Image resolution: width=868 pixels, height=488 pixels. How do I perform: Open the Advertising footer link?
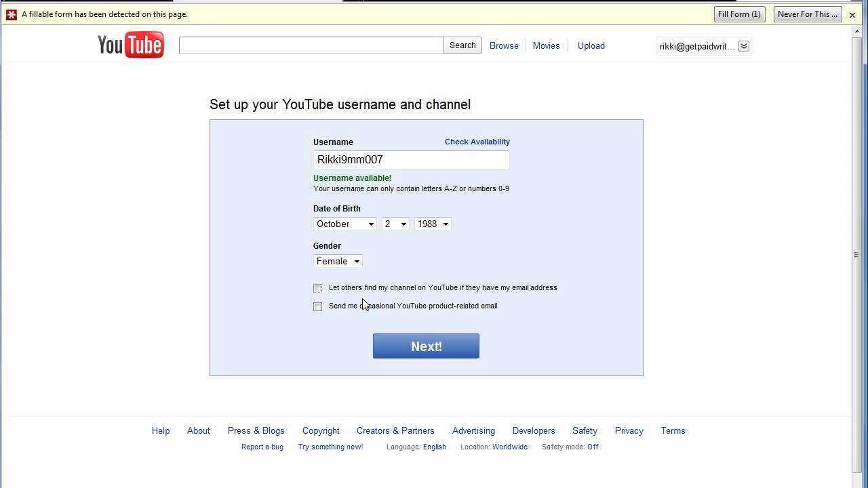[x=473, y=430]
